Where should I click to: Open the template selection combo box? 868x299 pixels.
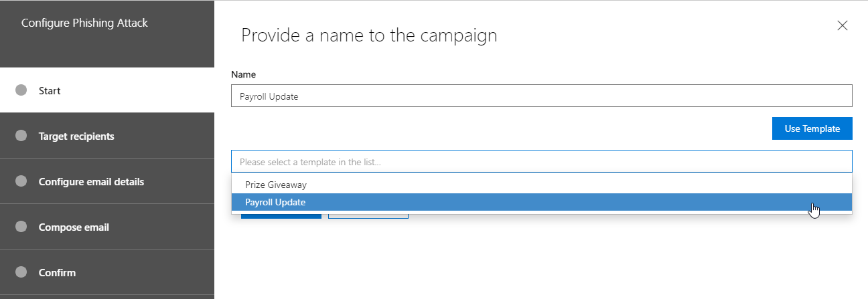pyautogui.click(x=541, y=162)
